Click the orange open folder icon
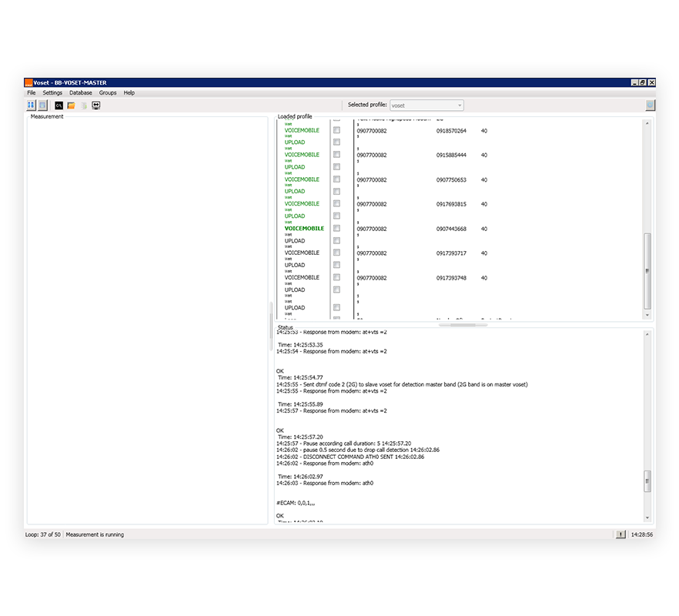 coord(71,105)
